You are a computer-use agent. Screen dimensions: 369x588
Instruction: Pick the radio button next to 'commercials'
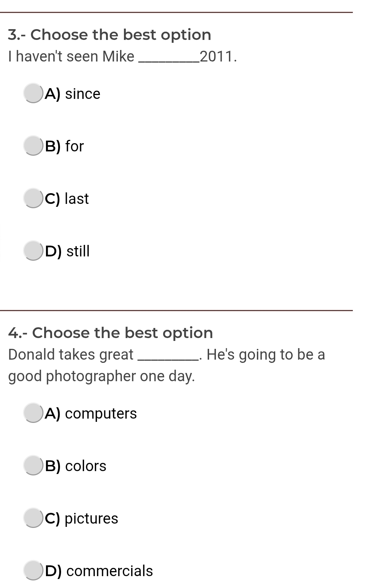click(33, 570)
